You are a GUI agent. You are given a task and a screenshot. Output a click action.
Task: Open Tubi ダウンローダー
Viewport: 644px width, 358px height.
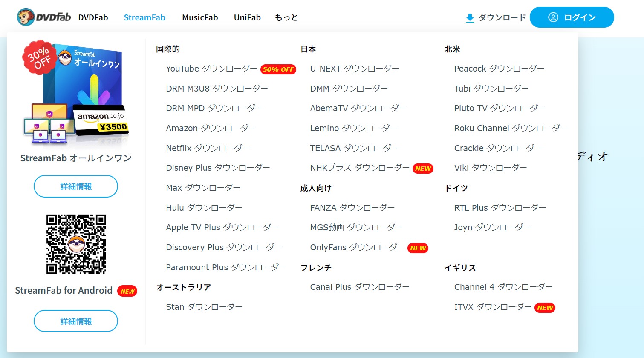click(x=491, y=89)
